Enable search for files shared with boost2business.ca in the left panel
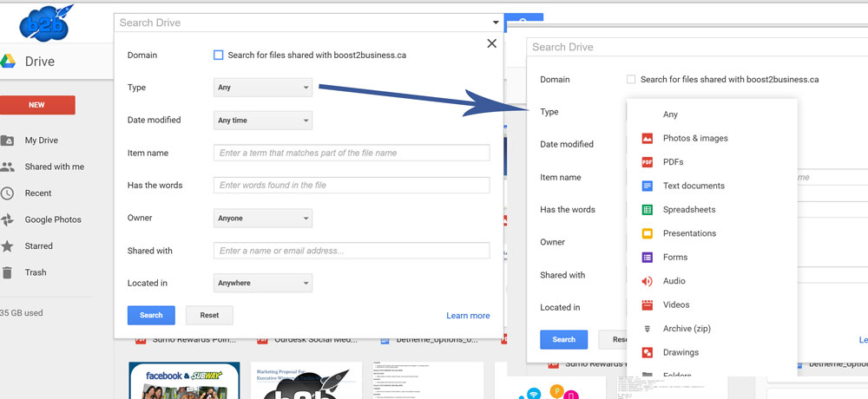Screen dimensions: 868x399 click(x=219, y=56)
